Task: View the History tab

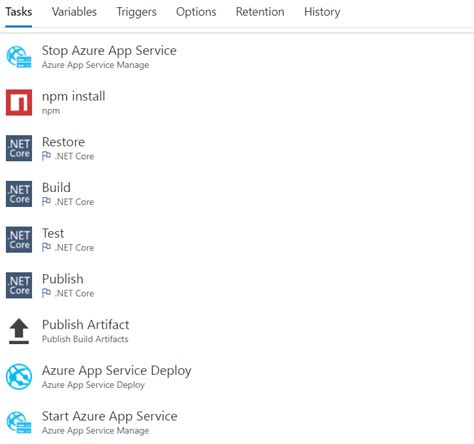Action: point(322,12)
